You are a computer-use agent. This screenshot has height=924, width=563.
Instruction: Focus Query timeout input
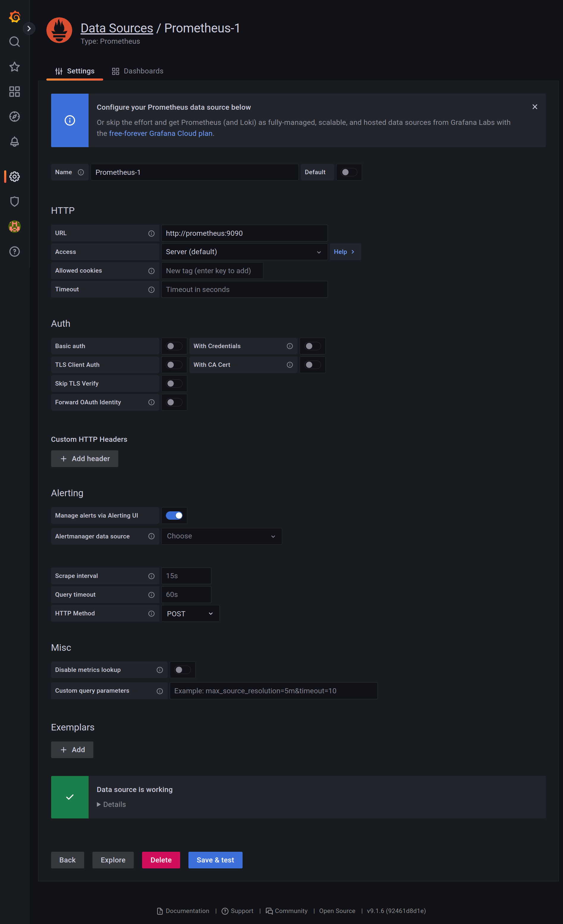186,595
